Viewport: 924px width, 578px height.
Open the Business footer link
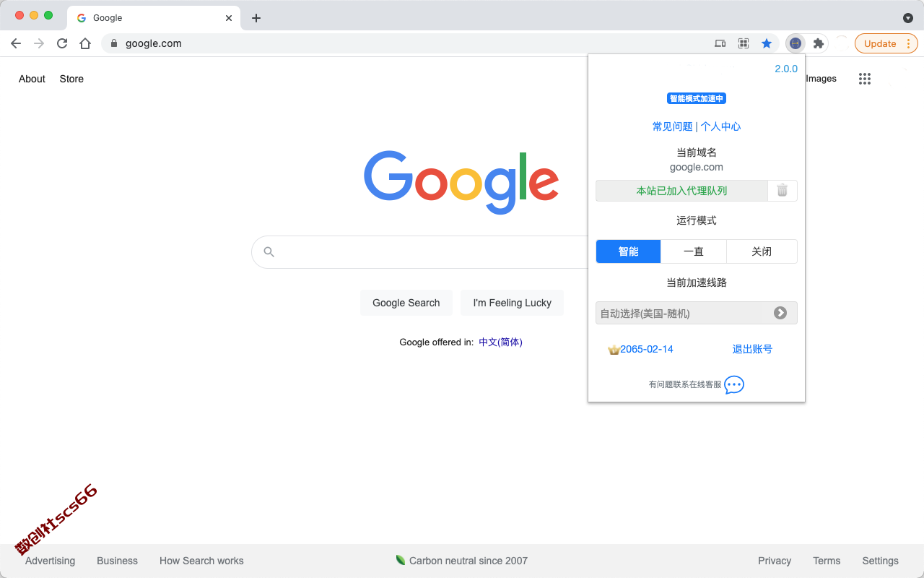click(x=117, y=561)
